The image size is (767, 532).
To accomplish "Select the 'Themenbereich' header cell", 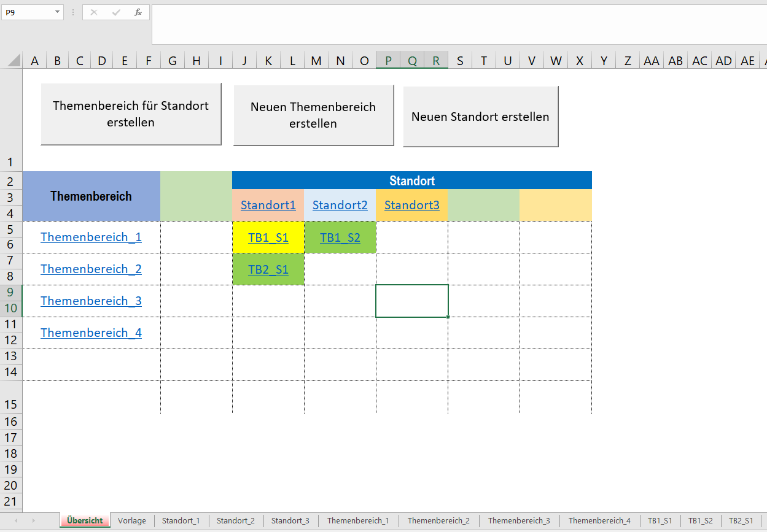I will (91, 196).
